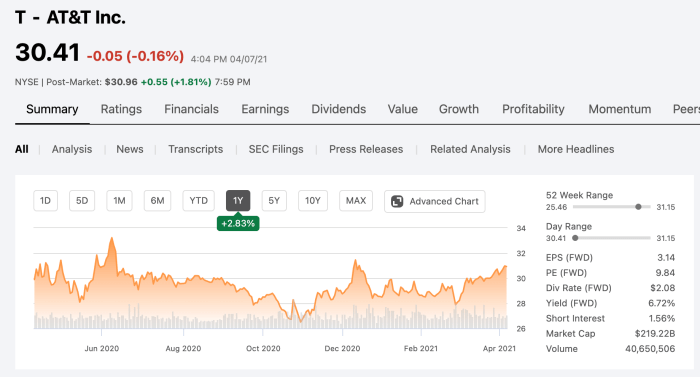700x377 pixels.
Task: Switch to 10Y chart range
Action: [x=313, y=201]
